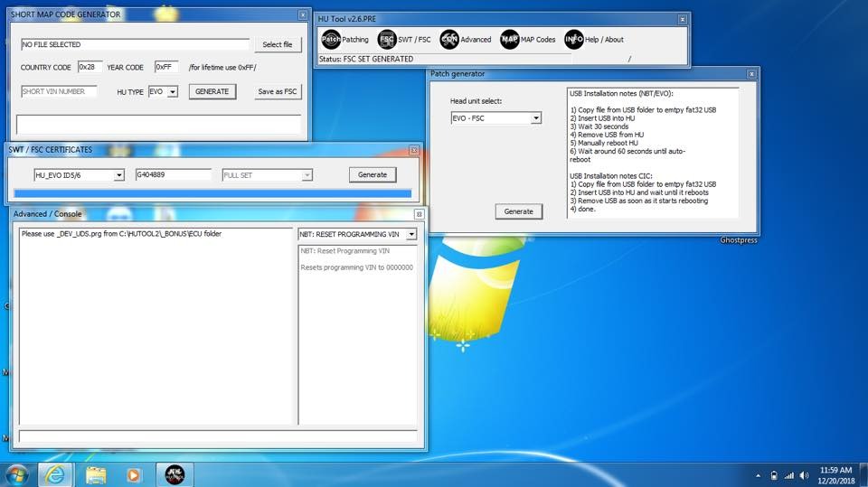Click the blue FSC generation progress bar

[x=212, y=193]
